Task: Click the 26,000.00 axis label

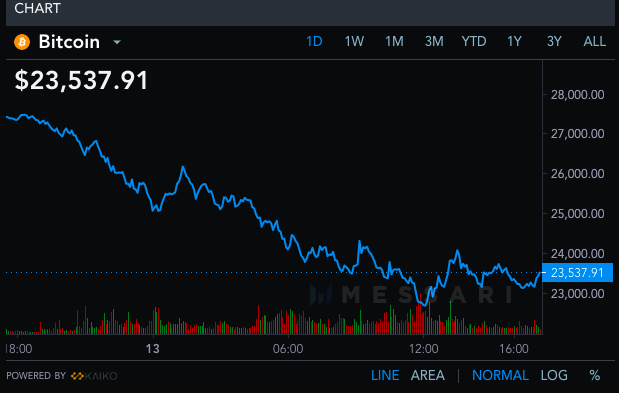Action: [577, 174]
